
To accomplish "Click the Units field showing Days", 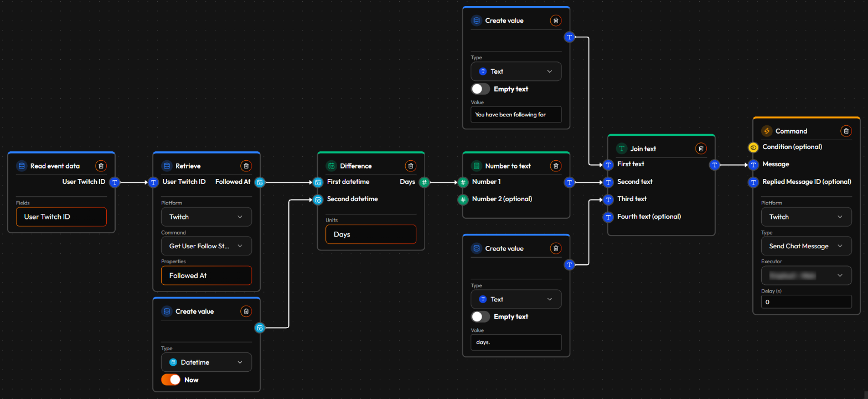I will click(x=370, y=234).
